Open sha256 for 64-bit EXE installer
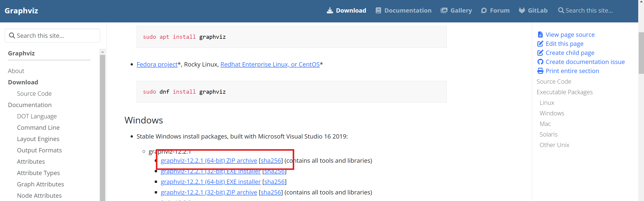Screen dimensions: 644x201 (x=274, y=182)
